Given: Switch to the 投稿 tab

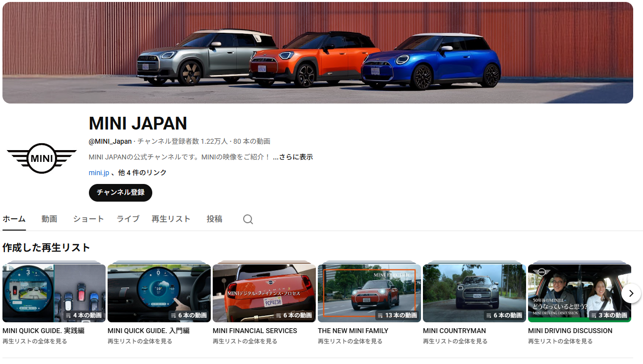Looking at the screenshot, I should click(213, 219).
